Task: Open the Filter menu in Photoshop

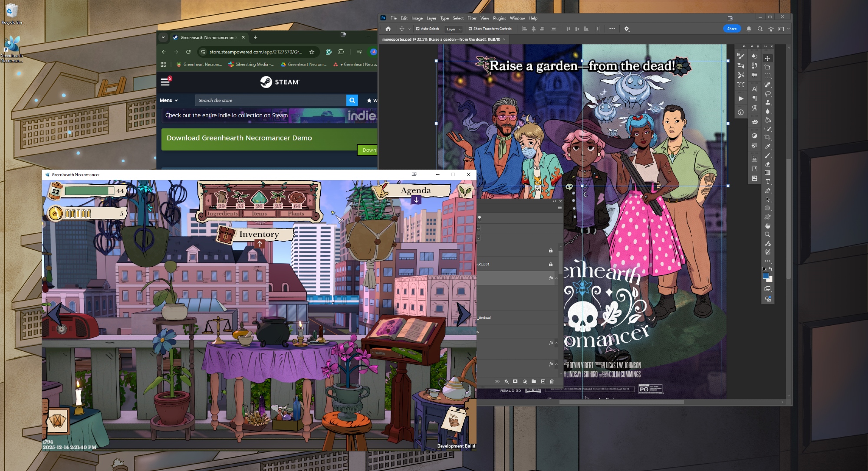Action: tap(471, 18)
